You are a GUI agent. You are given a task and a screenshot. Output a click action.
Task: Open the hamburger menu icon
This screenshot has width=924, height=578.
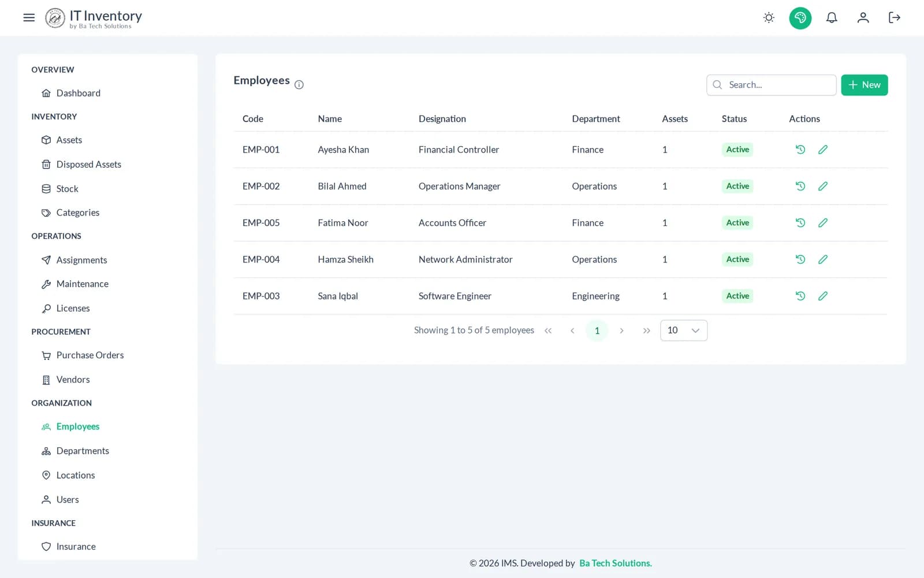click(29, 17)
